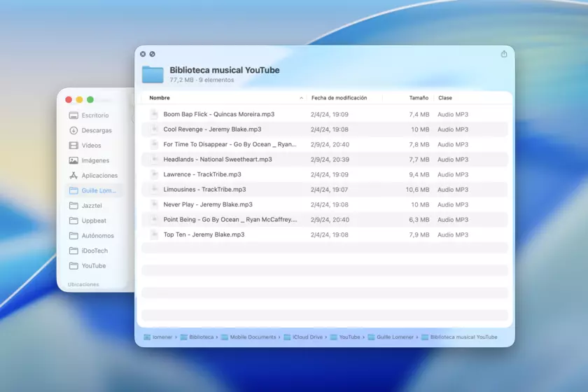Click the Escritorio desktop icon in sidebar
This screenshot has width=588, height=392.
pyautogui.click(x=73, y=115)
